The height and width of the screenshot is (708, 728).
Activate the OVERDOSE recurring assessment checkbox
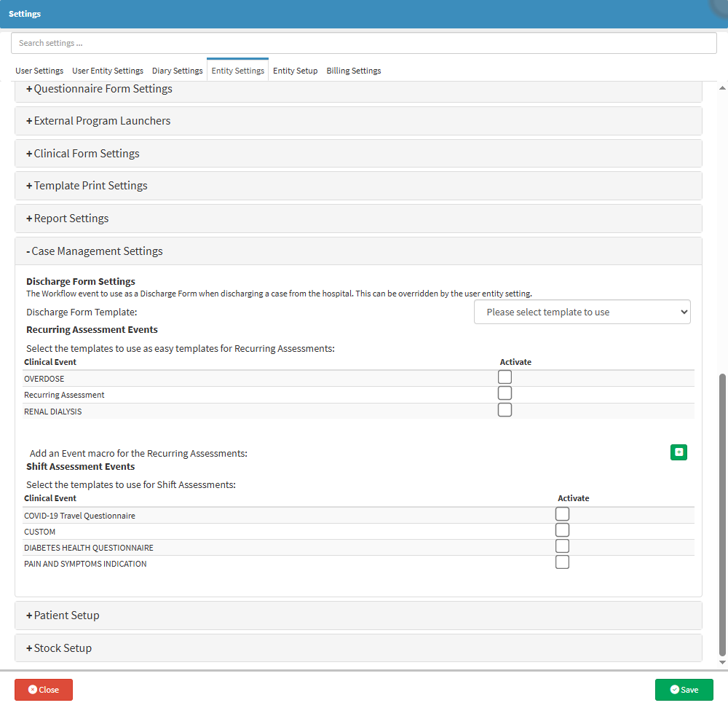(x=505, y=377)
